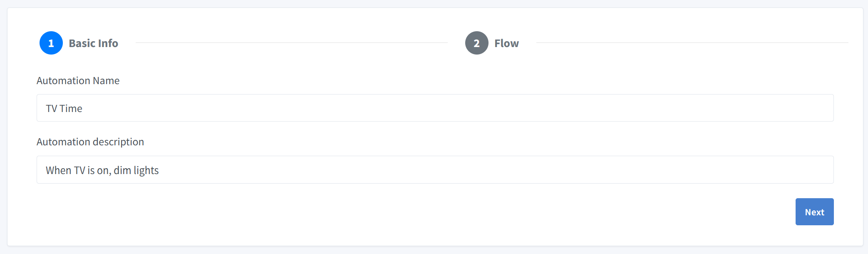Click the number 2 in the stepper
This screenshot has width=868, height=254.
tap(477, 43)
